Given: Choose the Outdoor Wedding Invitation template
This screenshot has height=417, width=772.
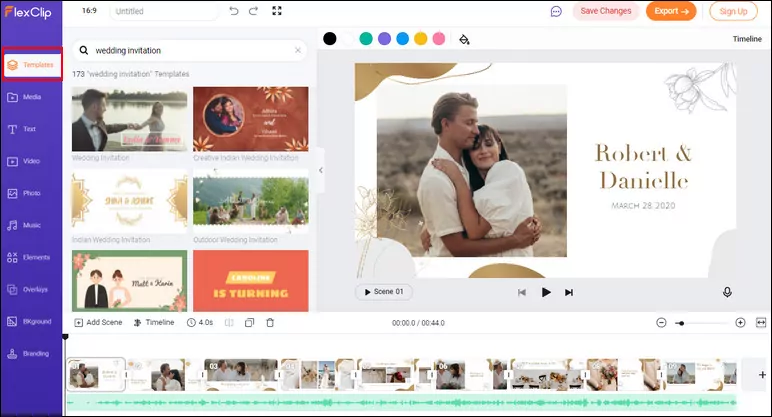Looking at the screenshot, I should pyautogui.click(x=251, y=201).
